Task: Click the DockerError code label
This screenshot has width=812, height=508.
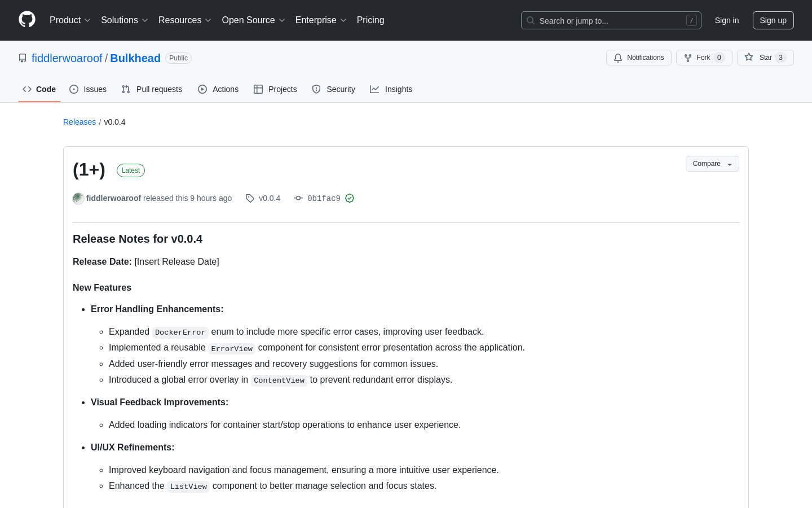Action: coord(180,332)
